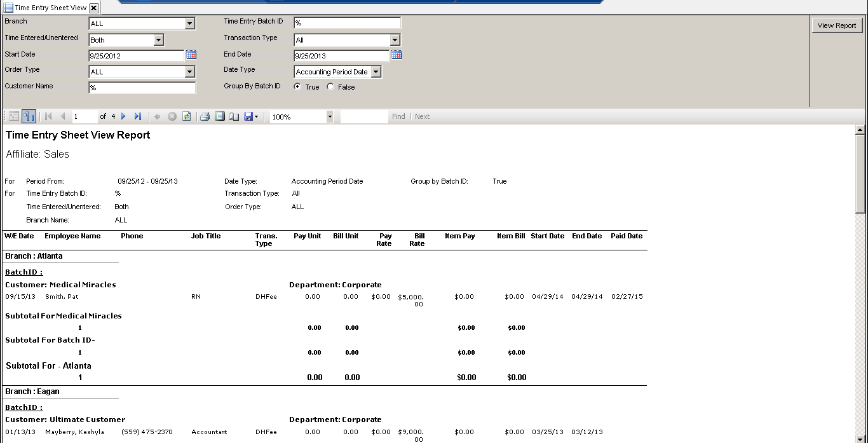Screen dimensions: 868x443
Task: Click the Find link
Action: (398, 116)
